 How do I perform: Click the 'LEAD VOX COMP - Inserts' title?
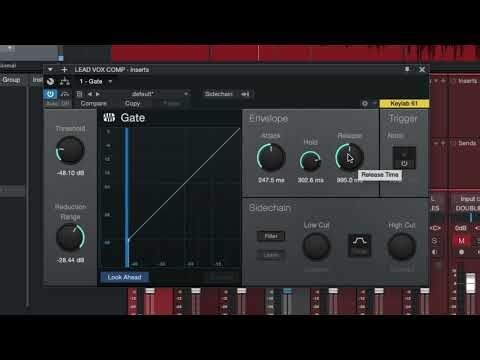point(112,69)
